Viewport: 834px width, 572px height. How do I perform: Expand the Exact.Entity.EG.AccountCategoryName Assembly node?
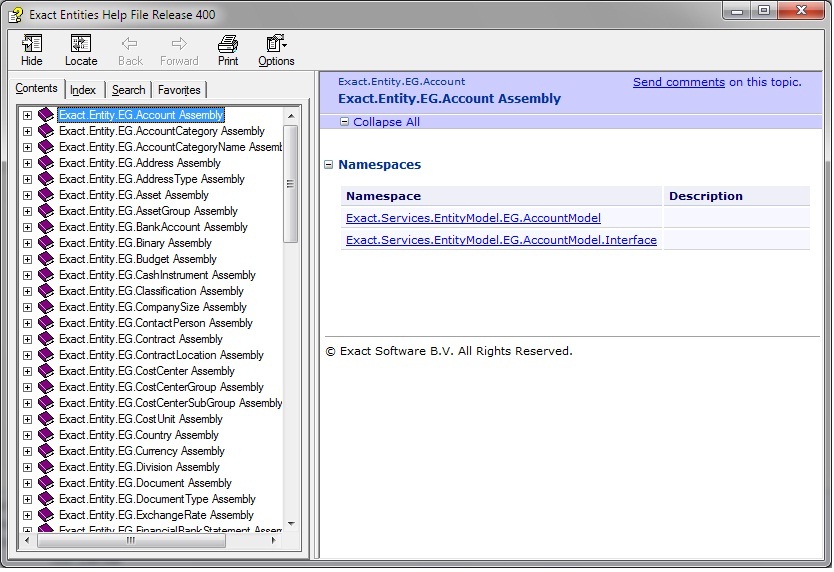[28, 147]
